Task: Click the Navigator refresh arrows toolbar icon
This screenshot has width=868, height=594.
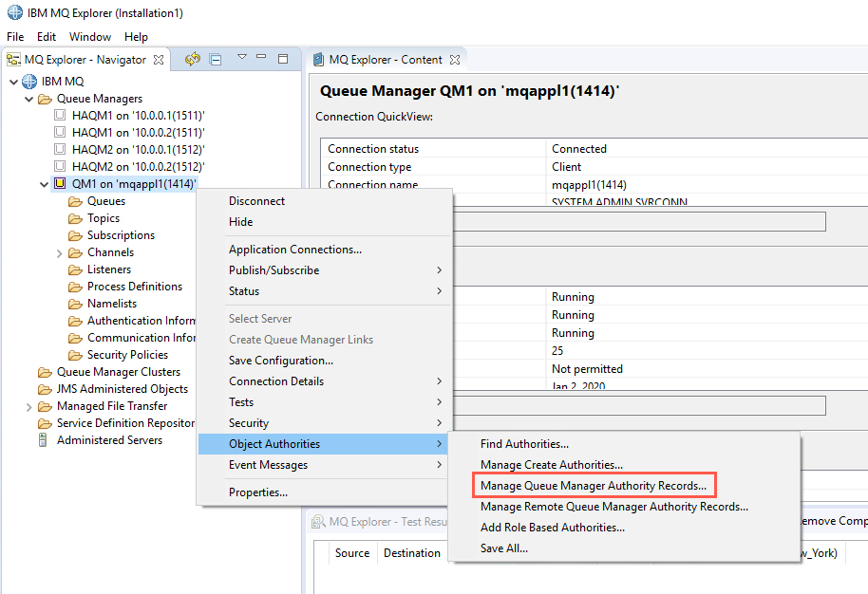Action: (193, 59)
